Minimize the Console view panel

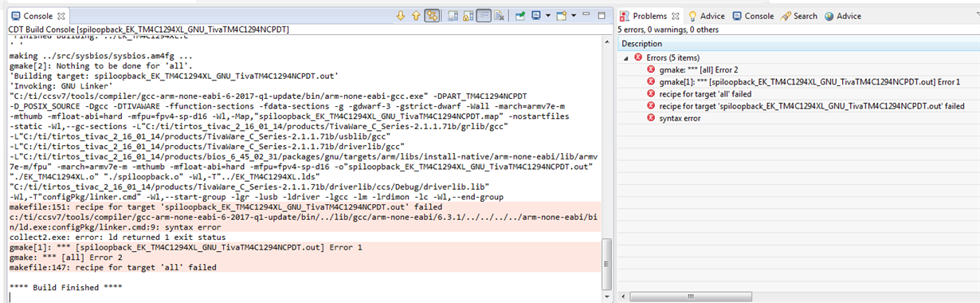[586, 14]
